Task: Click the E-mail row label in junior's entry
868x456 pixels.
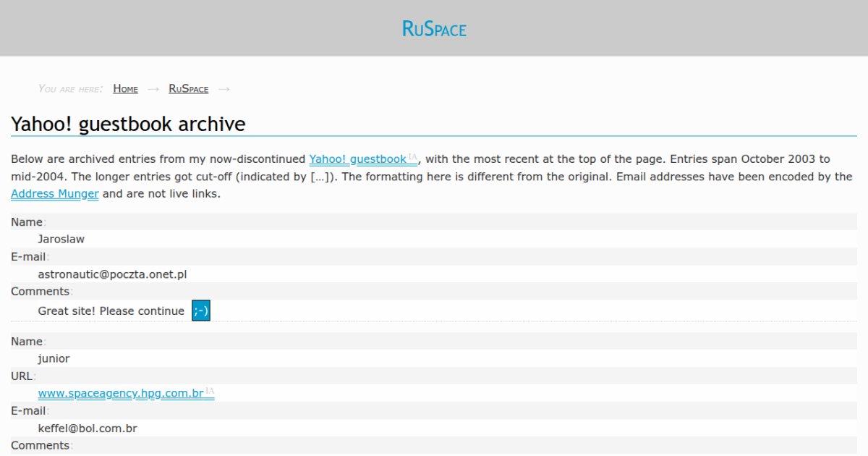Action: point(28,410)
